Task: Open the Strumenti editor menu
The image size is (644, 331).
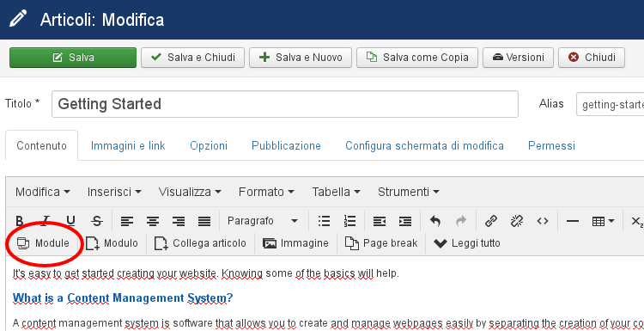Action: pyautogui.click(x=408, y=192)
